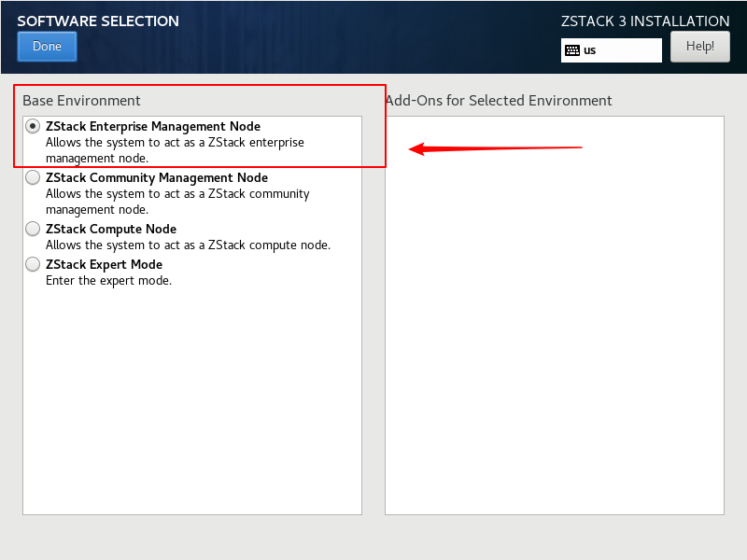
Task: Select ZStack Community Management Node radio button
Action: [33, 177]
